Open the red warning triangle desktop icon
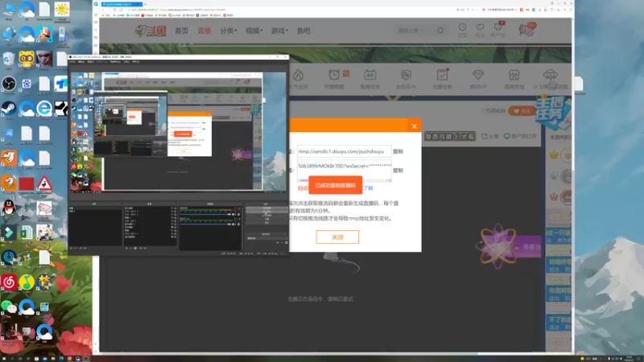 click(44, 184)
